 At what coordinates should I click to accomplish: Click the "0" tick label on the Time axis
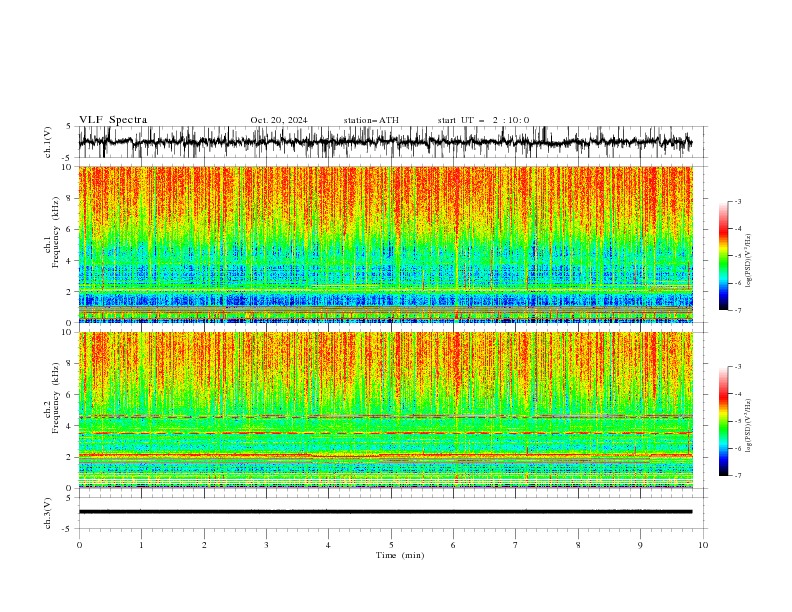pos(79,545)
